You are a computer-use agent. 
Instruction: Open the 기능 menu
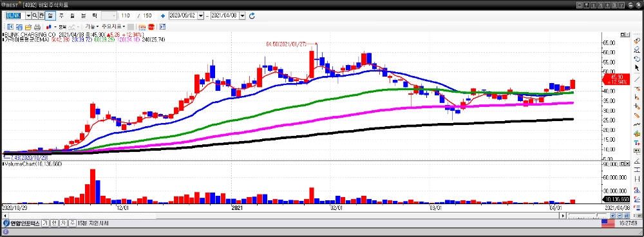pyautogui.click(x=92, y=26)
